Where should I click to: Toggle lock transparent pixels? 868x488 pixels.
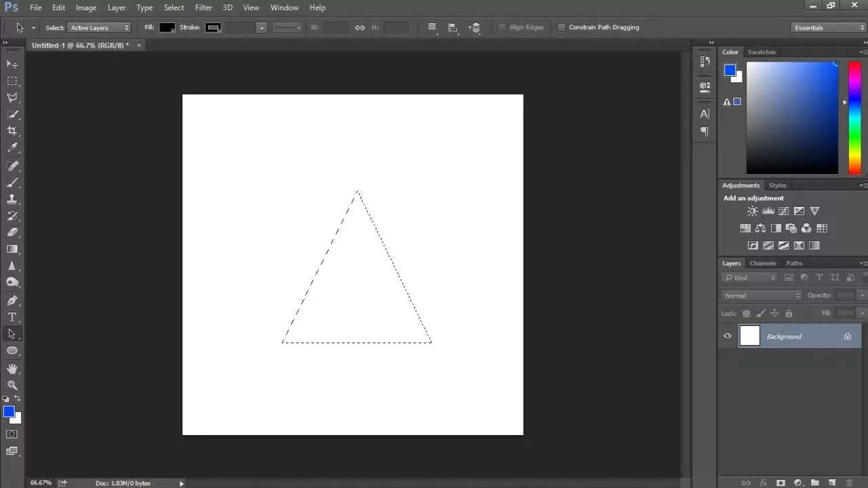pos(747,313)
